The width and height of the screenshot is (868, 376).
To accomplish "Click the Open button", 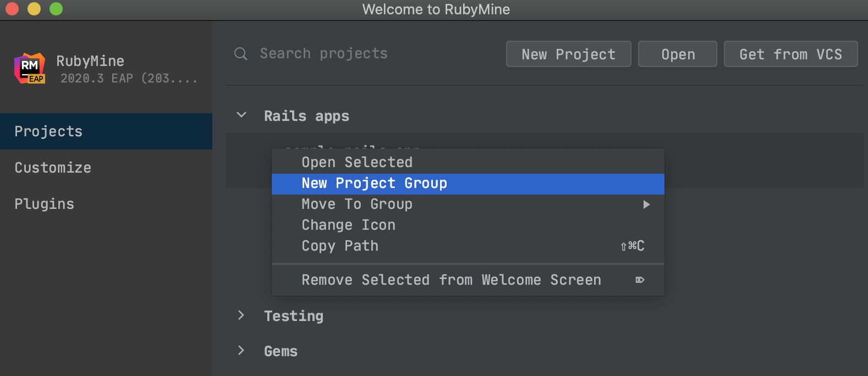I will 678,54.
